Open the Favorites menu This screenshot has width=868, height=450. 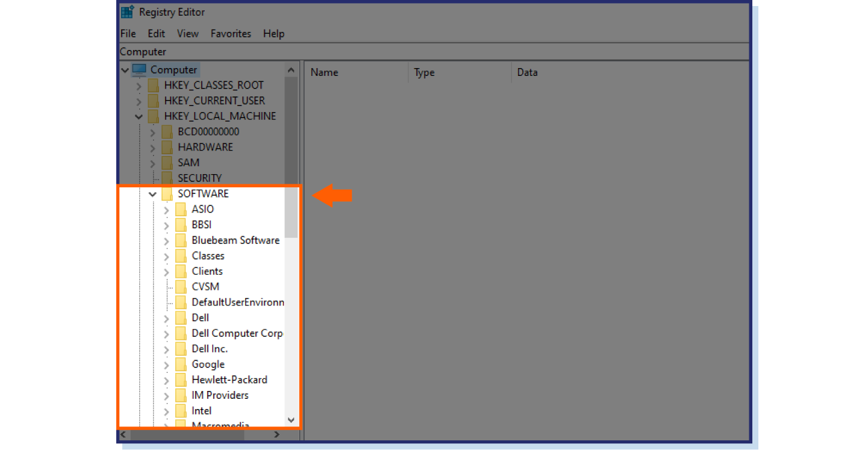pos(231,34)
